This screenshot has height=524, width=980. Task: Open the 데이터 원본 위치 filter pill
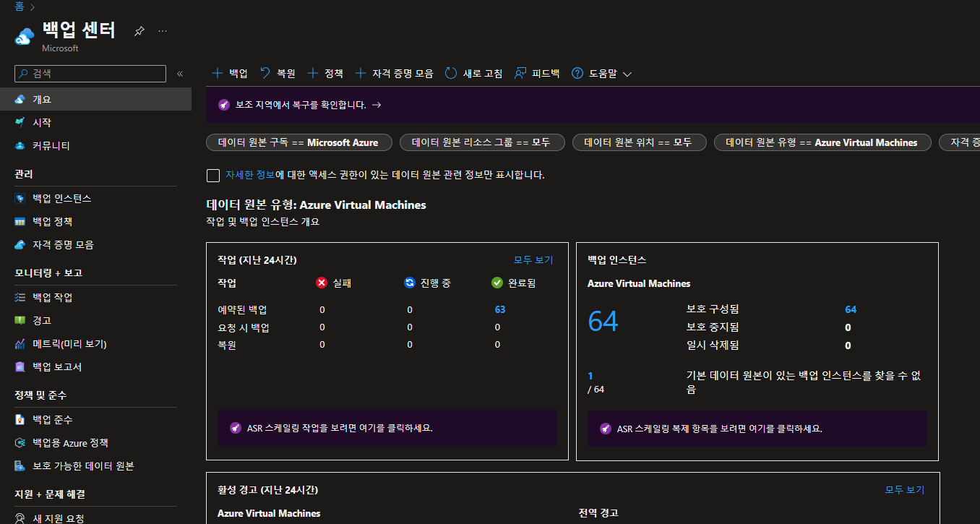639,142
